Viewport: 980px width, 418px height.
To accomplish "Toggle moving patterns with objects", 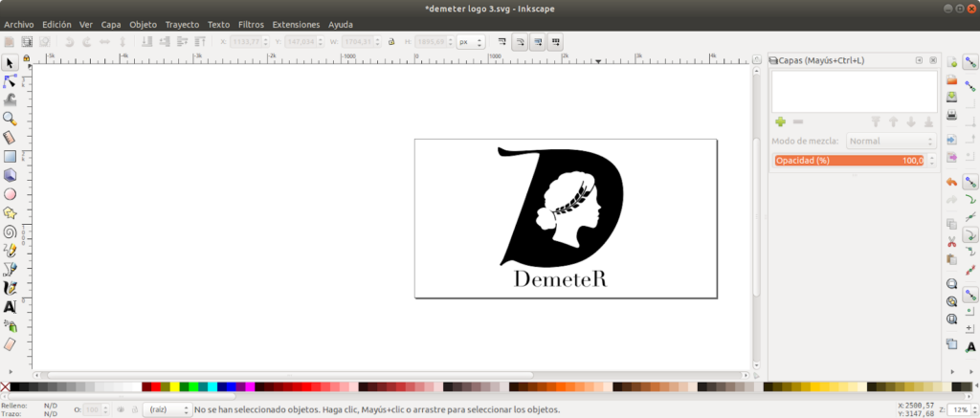I will [x=556, y=42].
